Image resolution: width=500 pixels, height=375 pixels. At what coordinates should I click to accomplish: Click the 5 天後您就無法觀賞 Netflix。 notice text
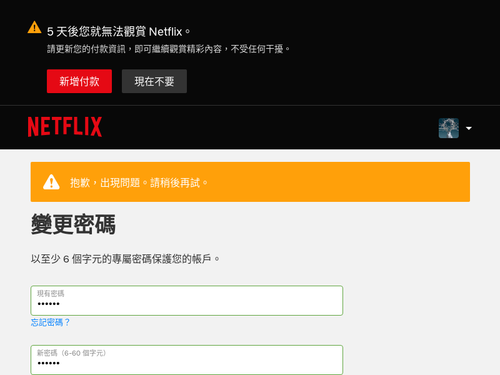click(119, 32)
